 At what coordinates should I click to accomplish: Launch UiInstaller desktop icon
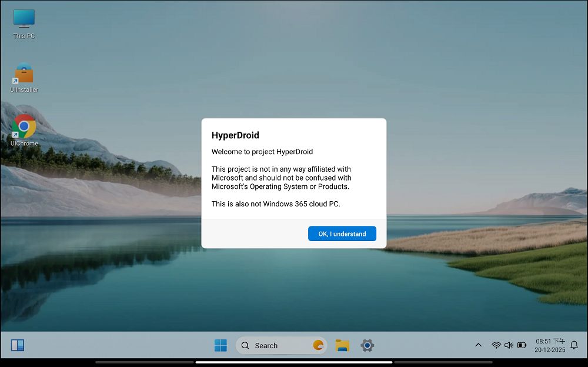click(24, 74)
